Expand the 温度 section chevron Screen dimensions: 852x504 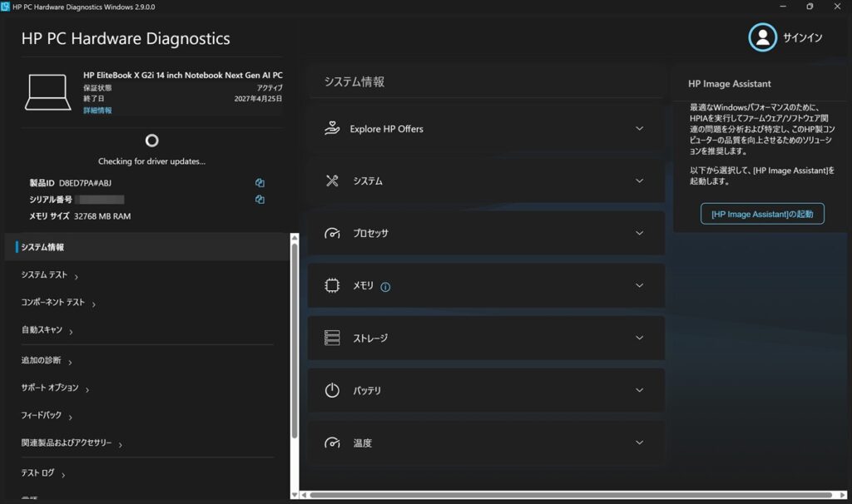[x=640, y=442]
